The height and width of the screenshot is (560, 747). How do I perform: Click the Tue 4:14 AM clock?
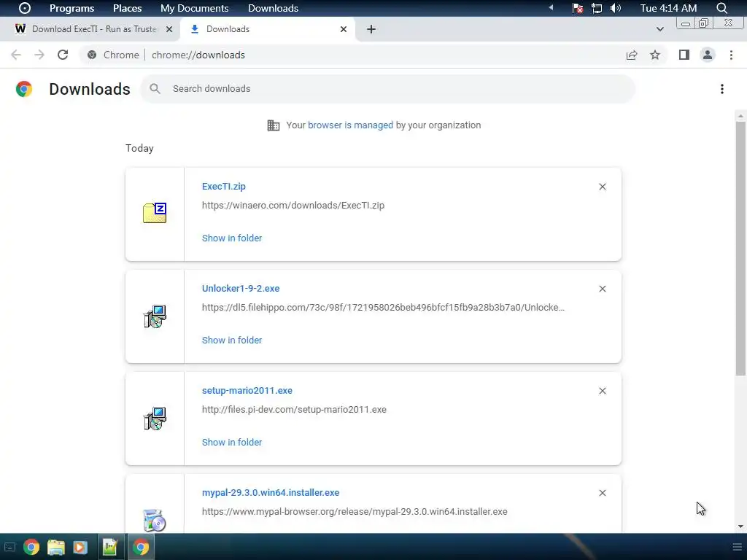668,8
